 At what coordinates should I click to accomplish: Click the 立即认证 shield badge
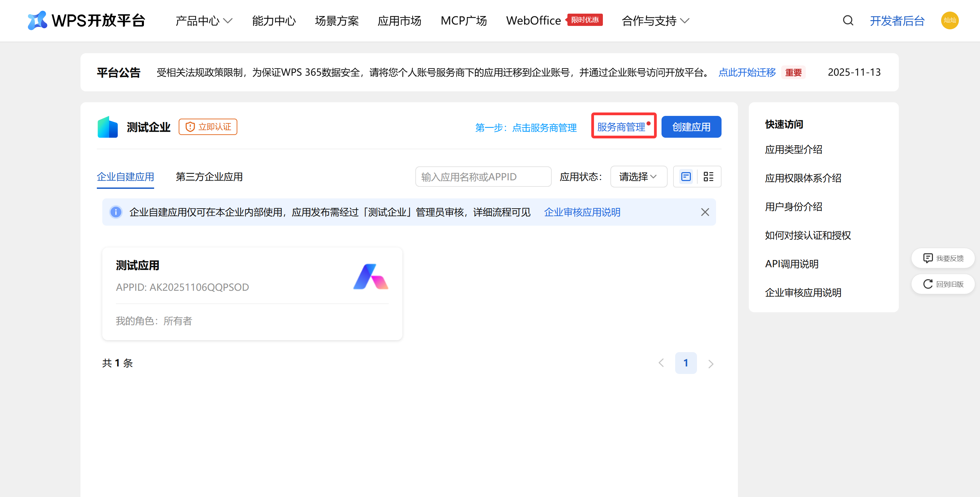[x=208, y=127]
